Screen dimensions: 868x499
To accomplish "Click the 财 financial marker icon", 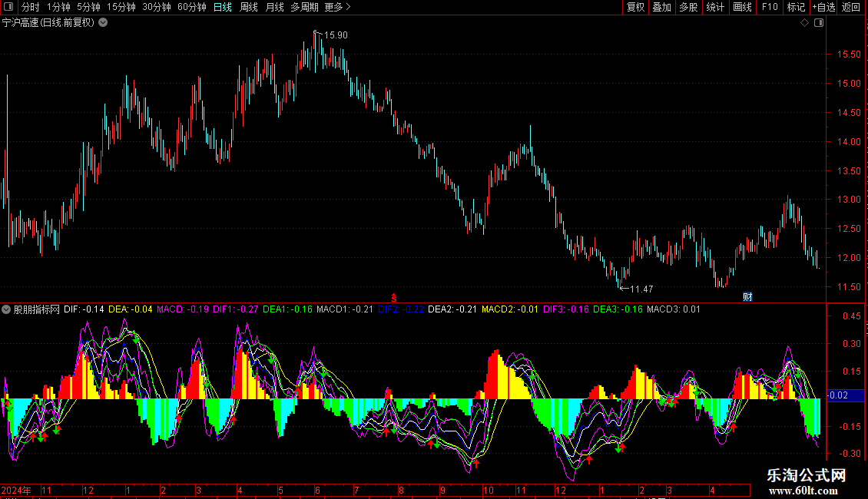I will point(747,297).
